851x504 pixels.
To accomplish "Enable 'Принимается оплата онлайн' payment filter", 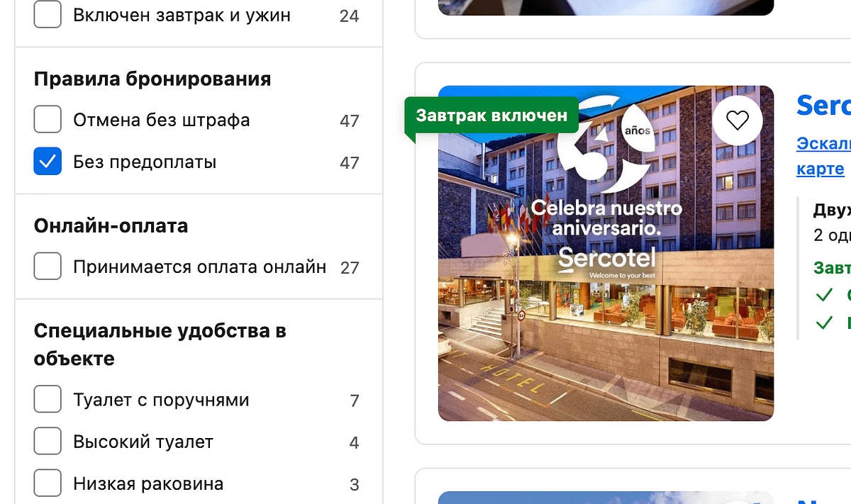I will pos(47,267).
